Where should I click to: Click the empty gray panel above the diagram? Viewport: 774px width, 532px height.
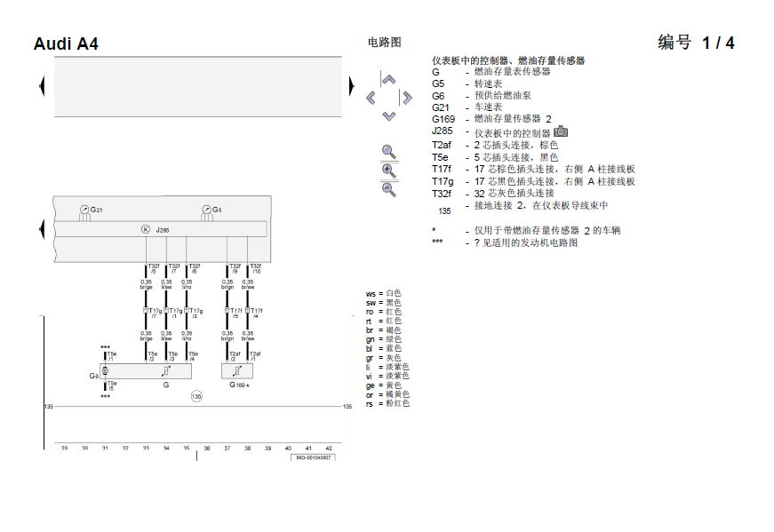(198, 86)
